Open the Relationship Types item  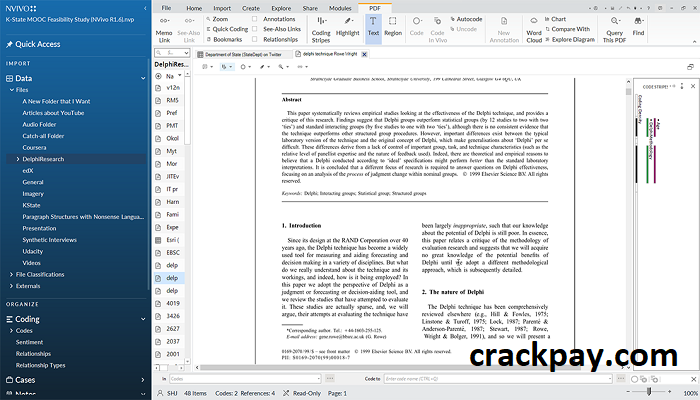41,366
